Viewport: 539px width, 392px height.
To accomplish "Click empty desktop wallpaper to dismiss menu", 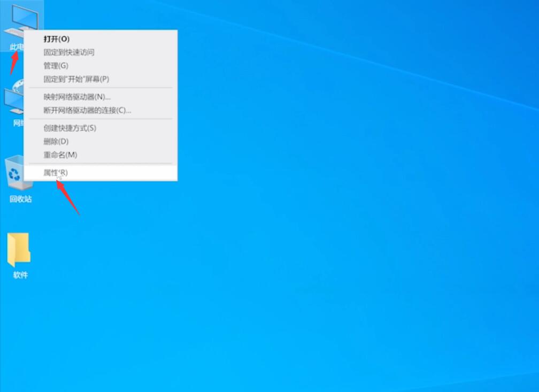I will (x=344, y=224).
